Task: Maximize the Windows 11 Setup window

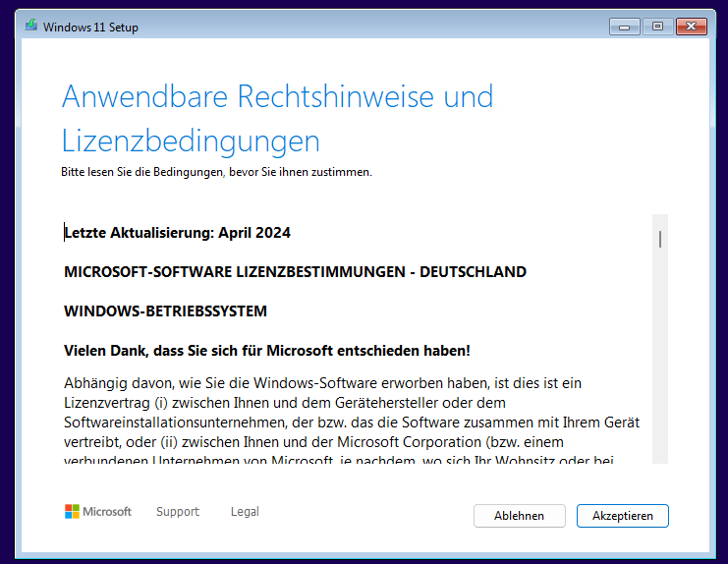Action: [657, 27]
